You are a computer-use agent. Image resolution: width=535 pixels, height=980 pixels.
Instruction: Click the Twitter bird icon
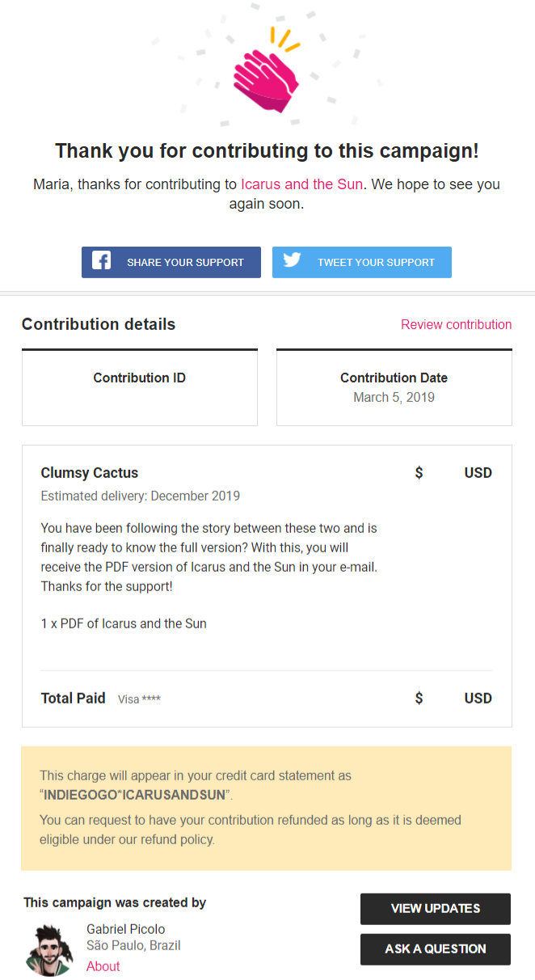tap(292, 260)
